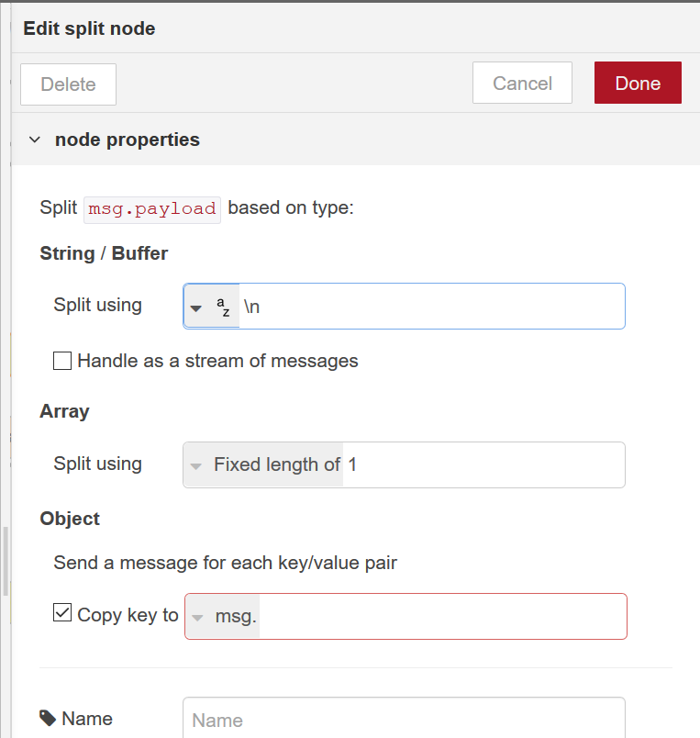Click the String / Buffer heading
The image size is (700, 738).
104,253
